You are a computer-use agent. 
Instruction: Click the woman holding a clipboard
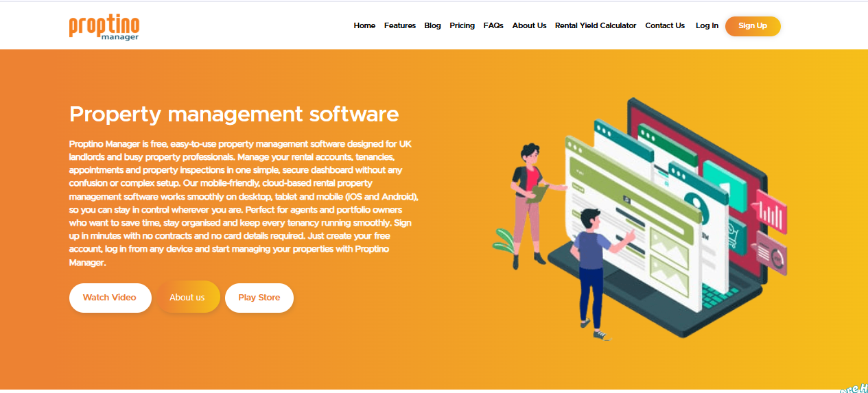[x=530, y=202]
